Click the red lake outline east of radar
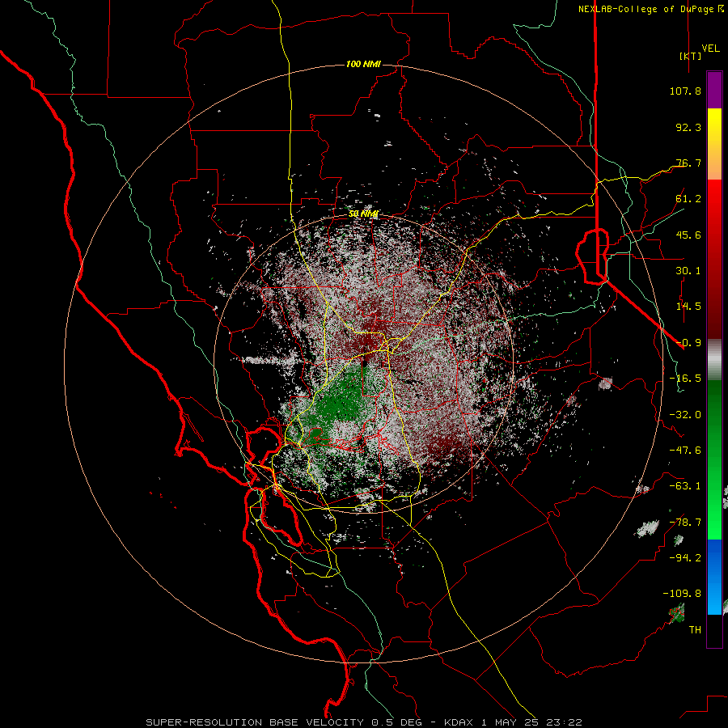 click(592, 256)
